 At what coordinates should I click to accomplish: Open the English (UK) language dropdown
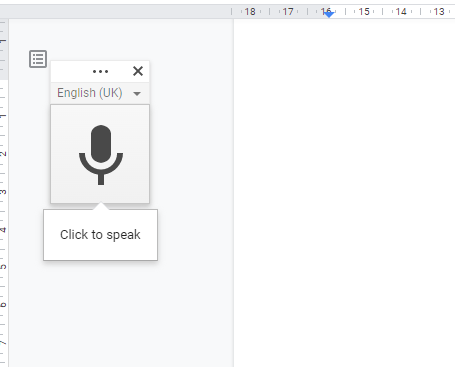[99, 93]
